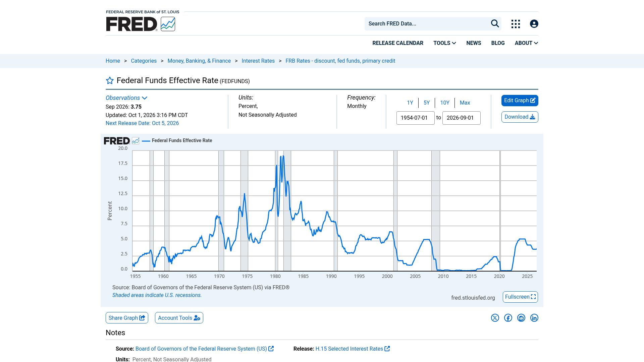Open Money, Banking, & Finance breadcrumb
The height and width of the screenshot is (362, 644).
pyautogui.click(x=199, y=61)
